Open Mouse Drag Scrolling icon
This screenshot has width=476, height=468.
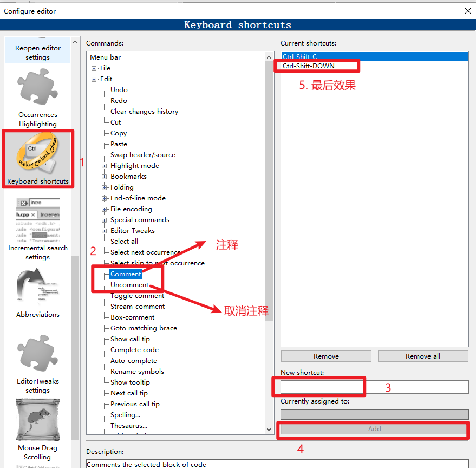pos(38,420)
